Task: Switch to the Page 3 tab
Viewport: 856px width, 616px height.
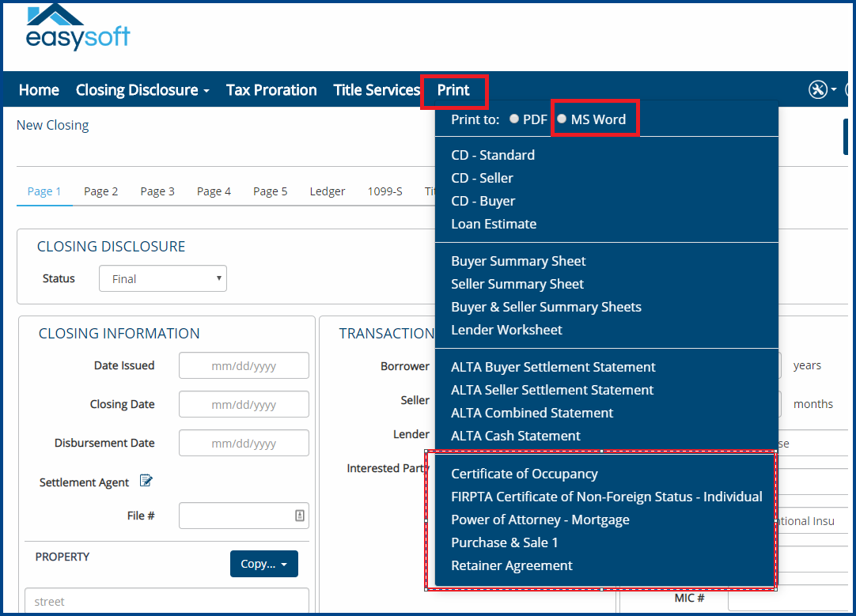Action: pyautogui.click(x=157, y=191)
